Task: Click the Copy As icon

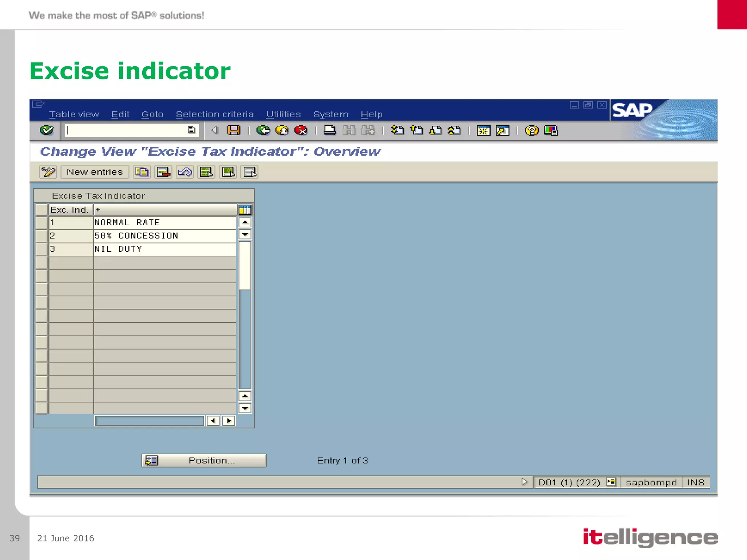Action: point(142,172)
